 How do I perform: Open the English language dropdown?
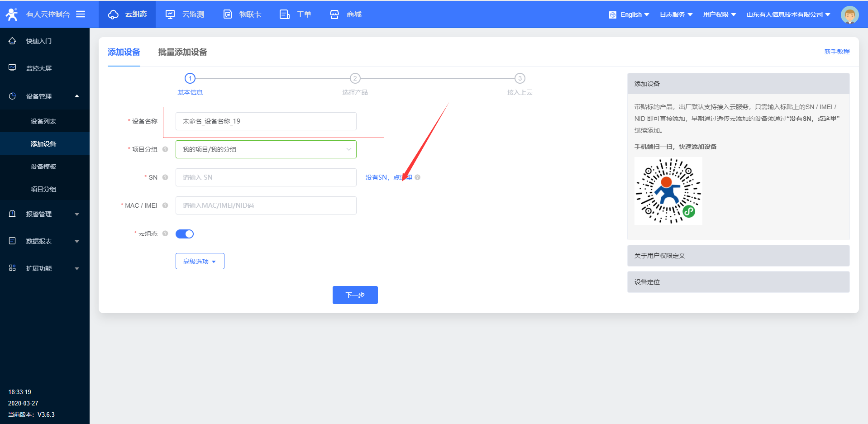tap(630, 14)
